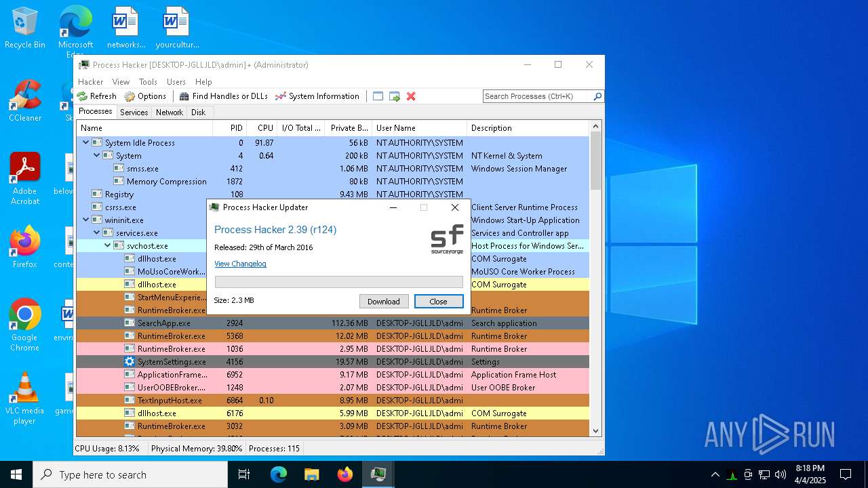This screenshot has width=868, height=488.
Task: Select the Memory Compression process row
Action: tap(332, 181)
